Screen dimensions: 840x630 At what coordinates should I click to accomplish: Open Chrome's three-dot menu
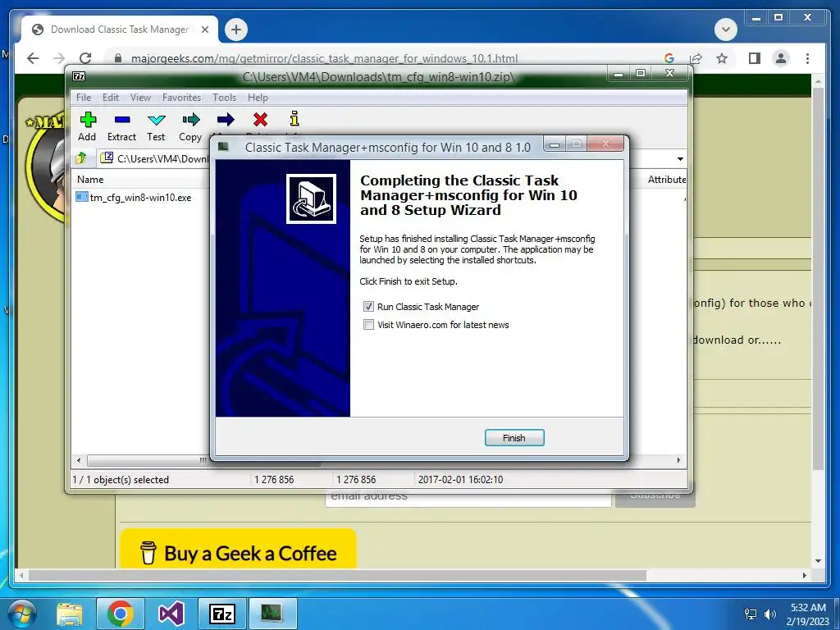click(807, 58)
